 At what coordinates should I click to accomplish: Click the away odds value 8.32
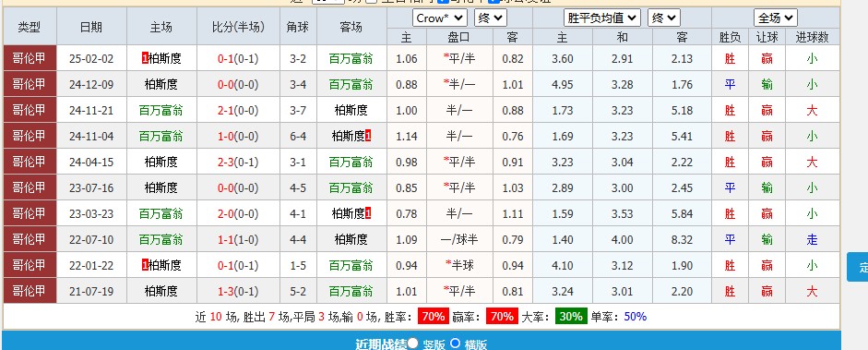tap(682, 240)
